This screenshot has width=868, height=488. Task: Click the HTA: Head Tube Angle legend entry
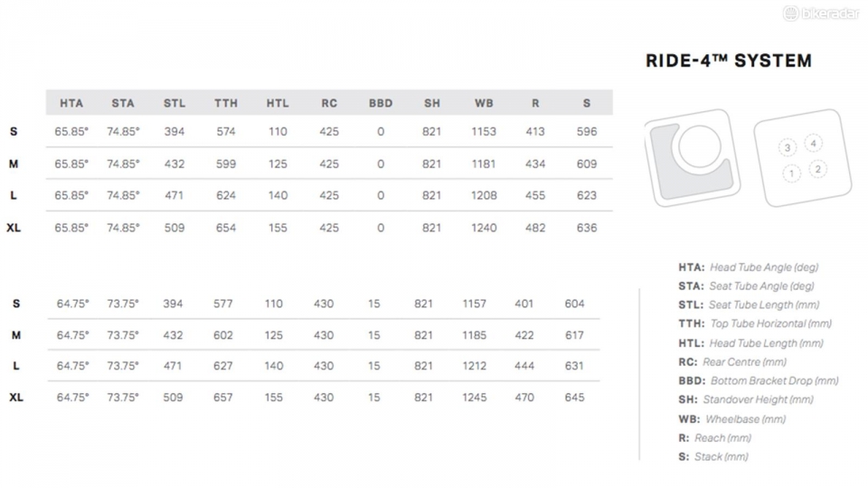749,267
